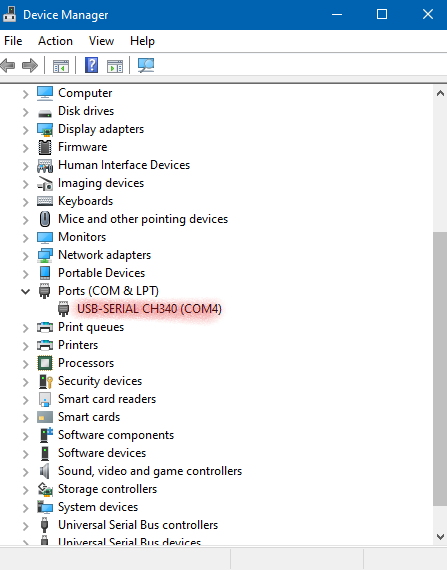Viewport: 447px width, 570px height.
Task: Click the Back arrow toolbar icon
Action: pyautogui.click(x=8, y=66)
